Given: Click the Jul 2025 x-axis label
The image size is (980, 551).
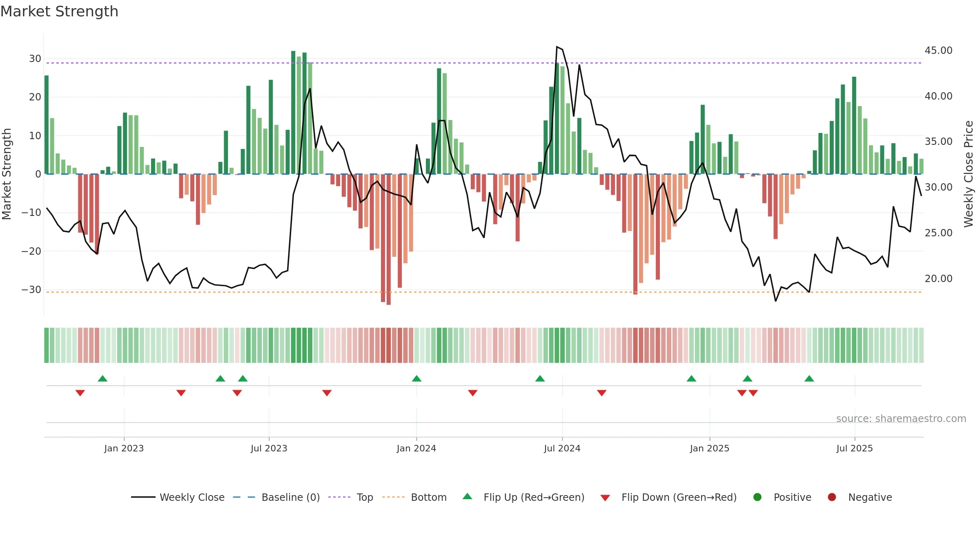Looking at the screenshot, I should click(855, 448).
